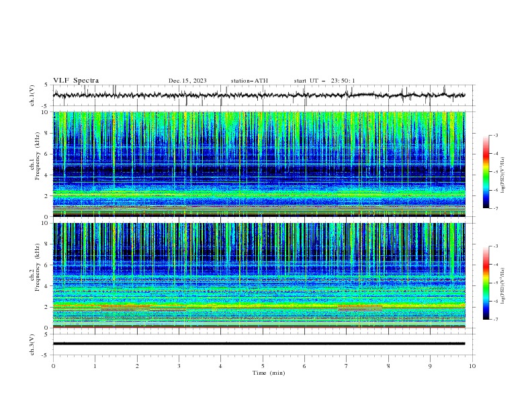Click the "-5" tick on ch.3(V) voltage axis
This screenshot has height=411, width=532.
[45, 355]
